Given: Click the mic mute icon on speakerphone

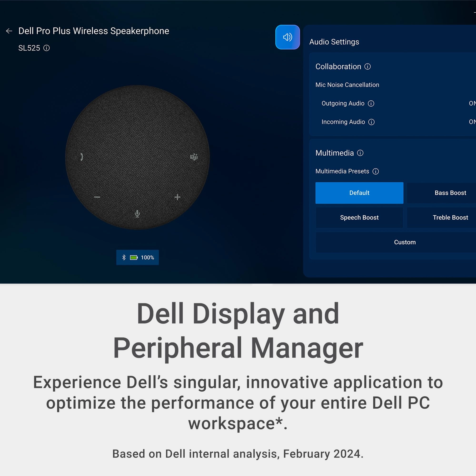Looking at the screenshot, I should coord(138,214).
